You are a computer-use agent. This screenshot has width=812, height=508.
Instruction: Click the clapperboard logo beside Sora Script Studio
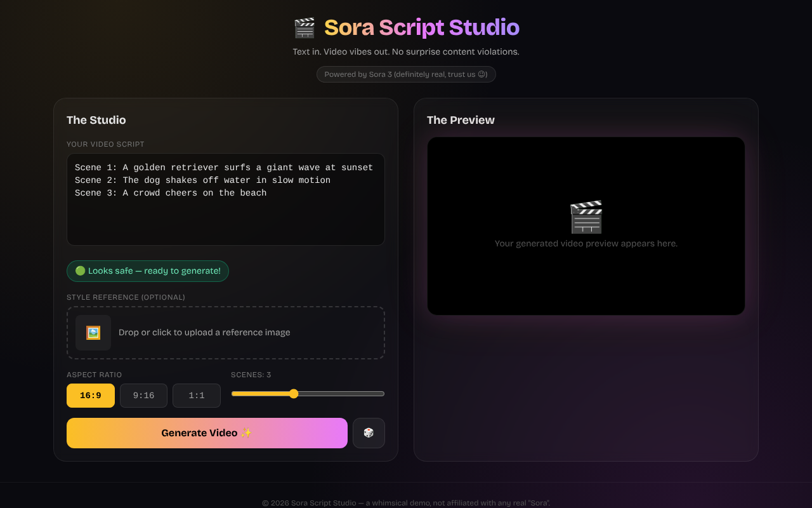click(304, 28)
